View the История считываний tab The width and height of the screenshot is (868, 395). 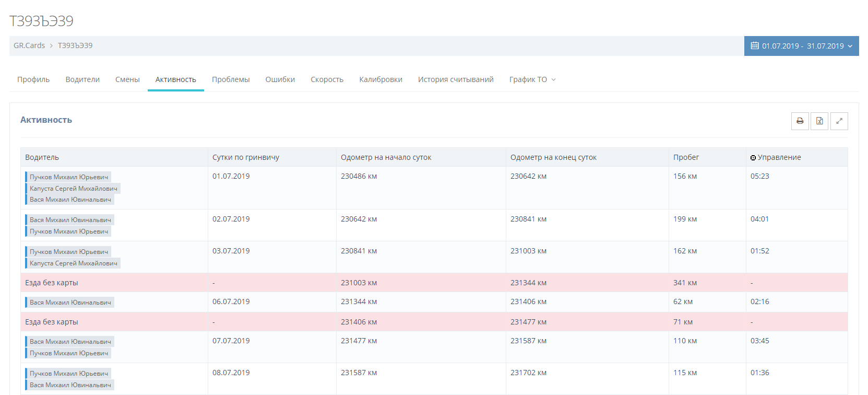[x=456, y=79]
